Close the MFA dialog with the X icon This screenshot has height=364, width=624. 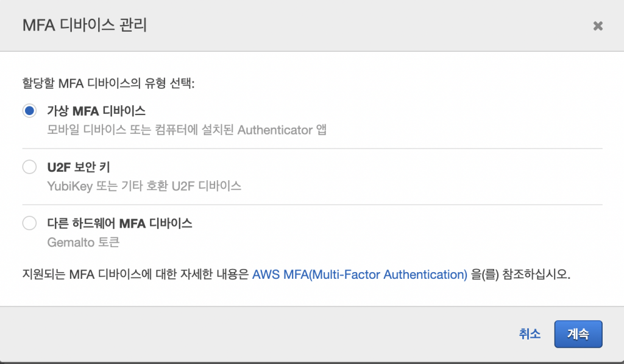(x=598, y=26)
